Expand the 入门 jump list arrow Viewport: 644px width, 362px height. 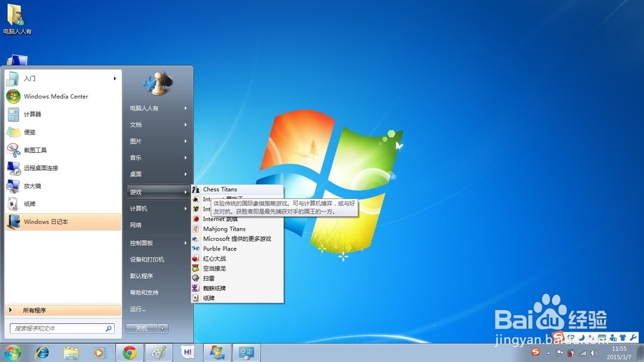115,79
